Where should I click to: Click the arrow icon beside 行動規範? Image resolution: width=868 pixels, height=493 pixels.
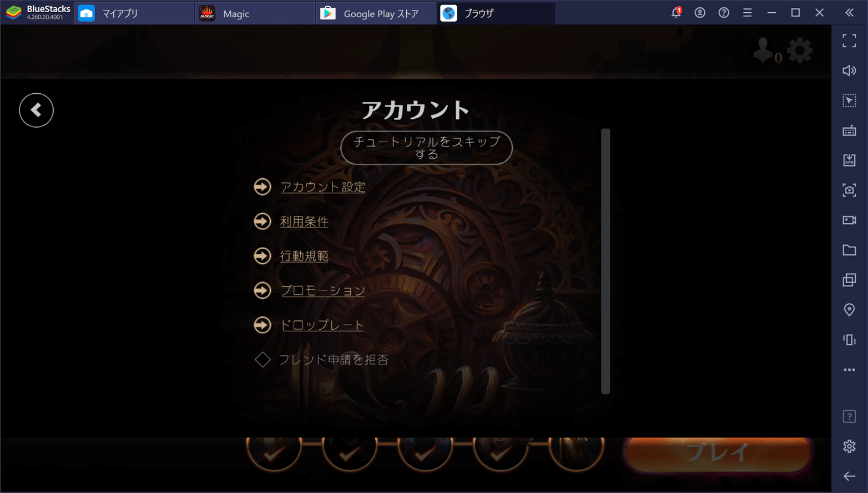coord(263,255)
